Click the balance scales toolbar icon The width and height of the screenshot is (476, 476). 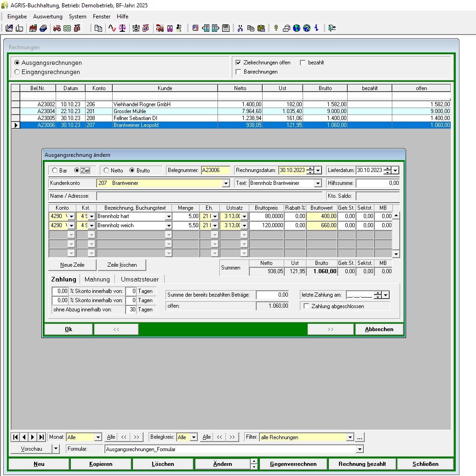[x=122, y=28]
